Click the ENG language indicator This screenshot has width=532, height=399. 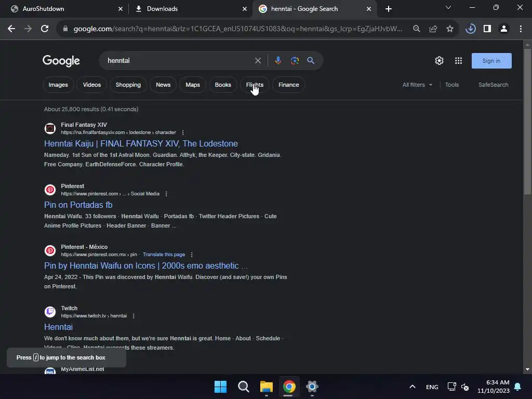(432, 387)
